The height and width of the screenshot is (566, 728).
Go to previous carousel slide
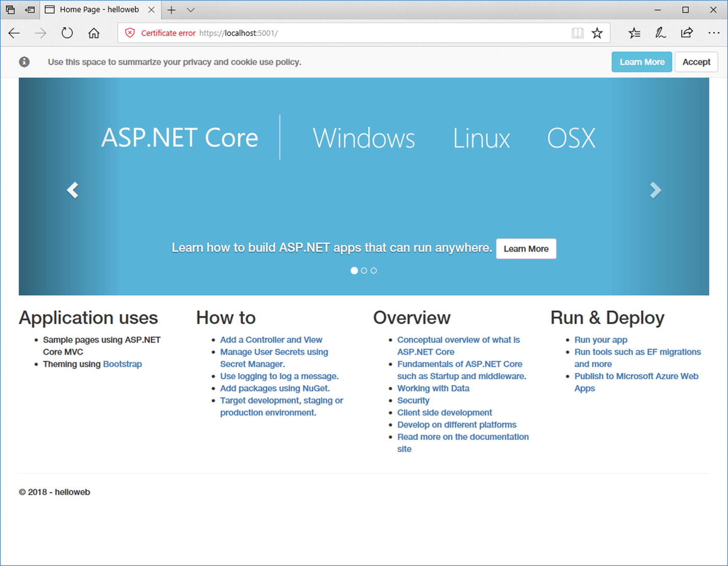coord(73,190)
